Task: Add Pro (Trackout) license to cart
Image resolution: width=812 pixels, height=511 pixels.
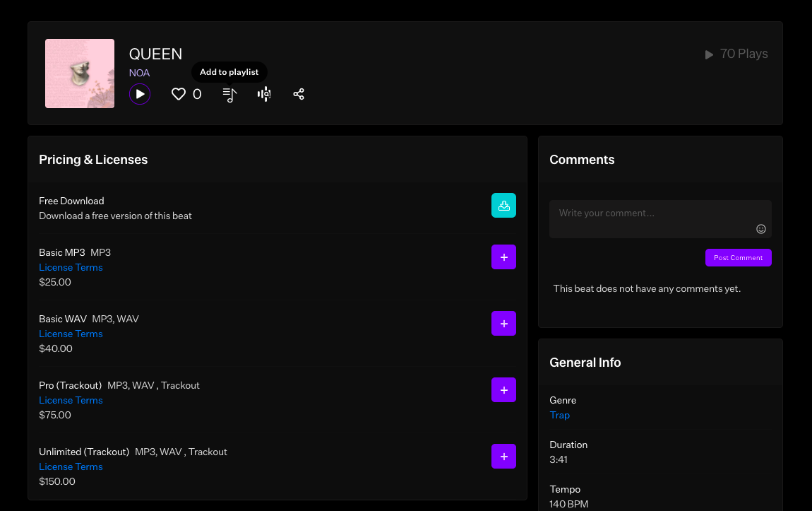Action: click(x=504, y=389)
